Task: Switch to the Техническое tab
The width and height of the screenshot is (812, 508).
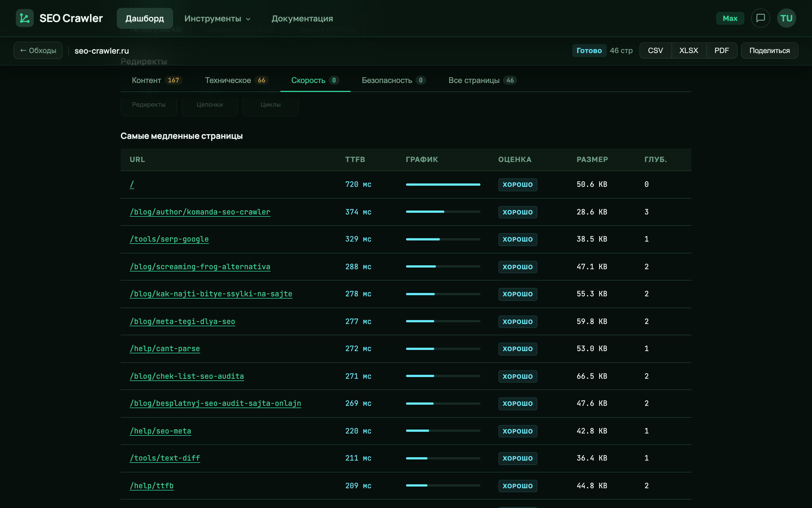Action: coord(237,80)
